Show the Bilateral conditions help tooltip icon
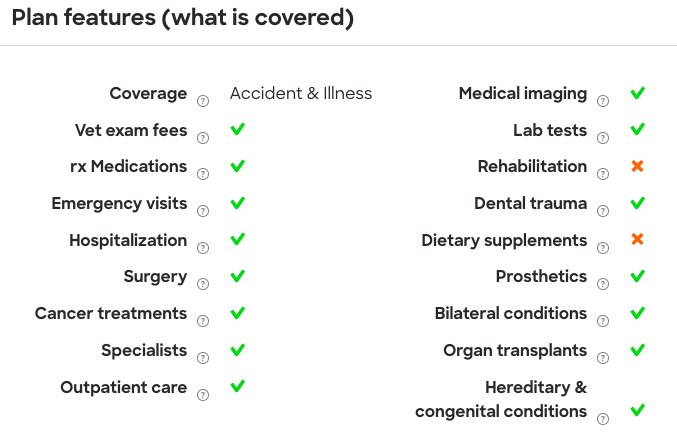 click(x=603, y=321)
